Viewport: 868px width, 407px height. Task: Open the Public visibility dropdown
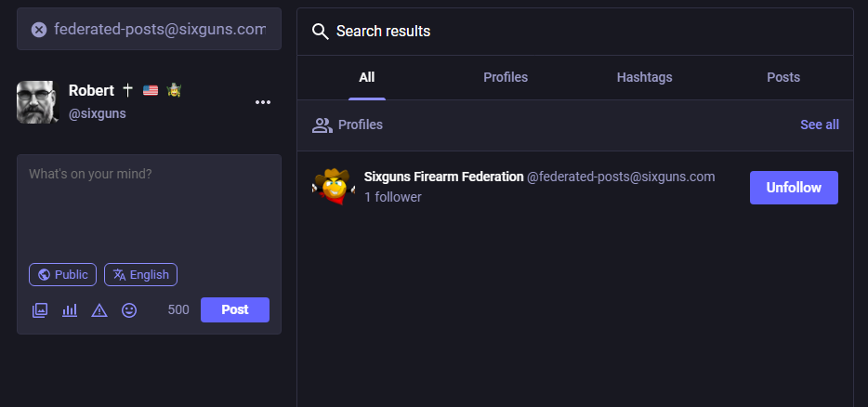[62, 275]
